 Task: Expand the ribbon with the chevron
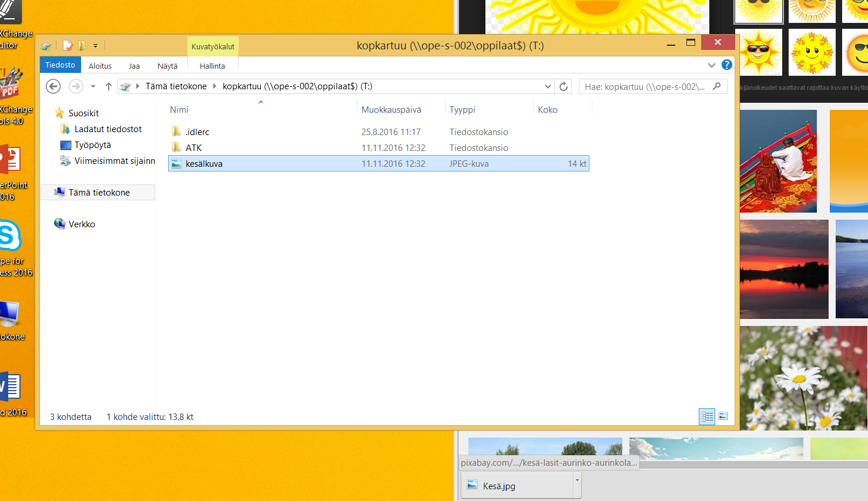[x=712, y=65]
